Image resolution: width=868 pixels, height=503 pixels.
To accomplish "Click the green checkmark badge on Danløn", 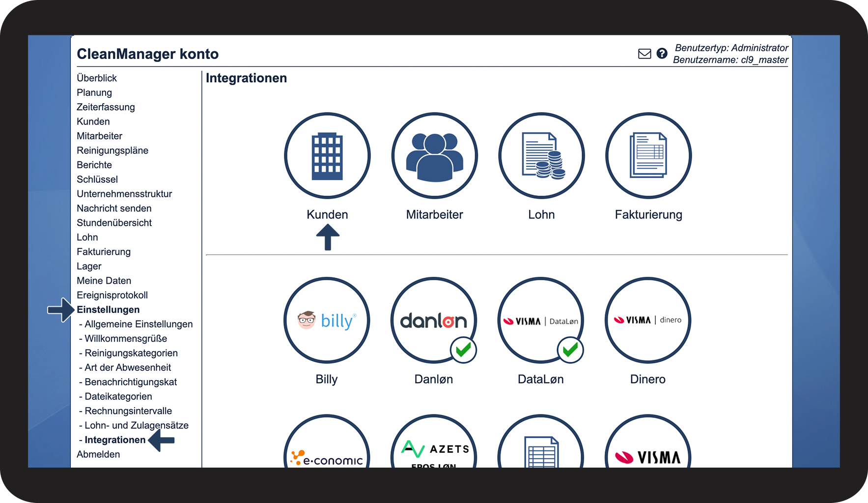I will click(463, 350).
